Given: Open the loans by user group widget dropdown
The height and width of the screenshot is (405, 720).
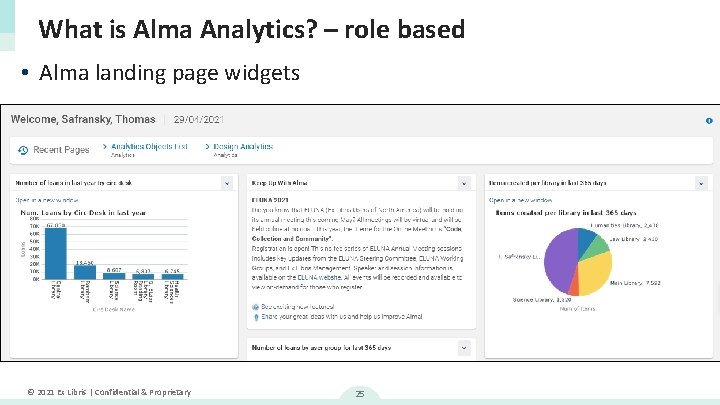Looking at the screenshot, I should pos(463,347).
